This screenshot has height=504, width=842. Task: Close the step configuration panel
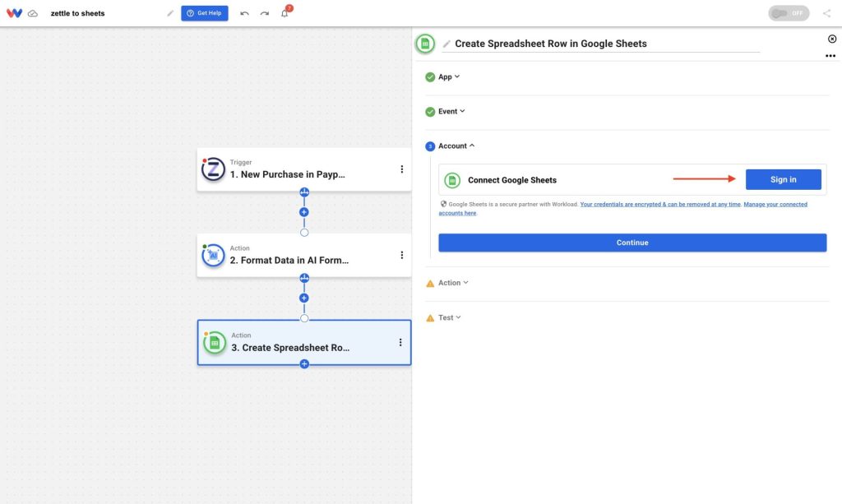coord(832,39)
